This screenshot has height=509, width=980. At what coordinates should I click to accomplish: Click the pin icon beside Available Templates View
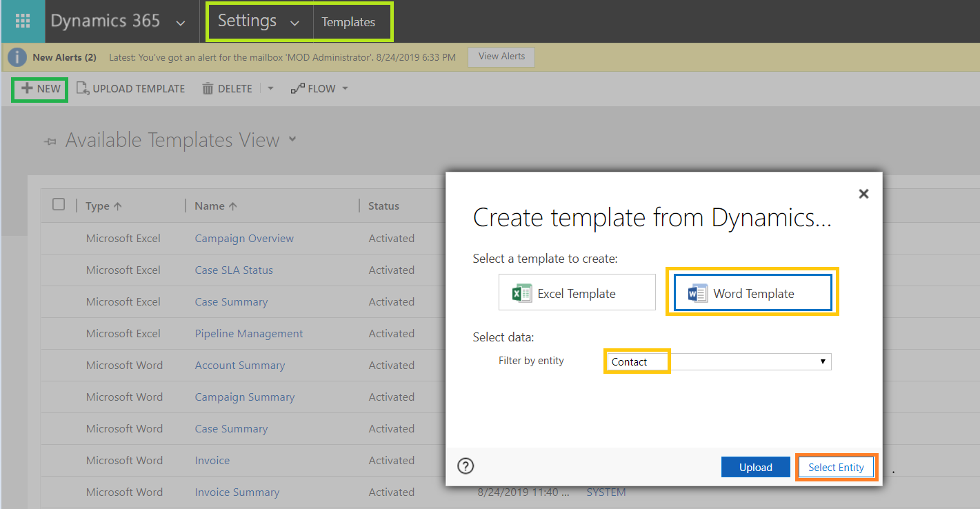click(50, 141)
